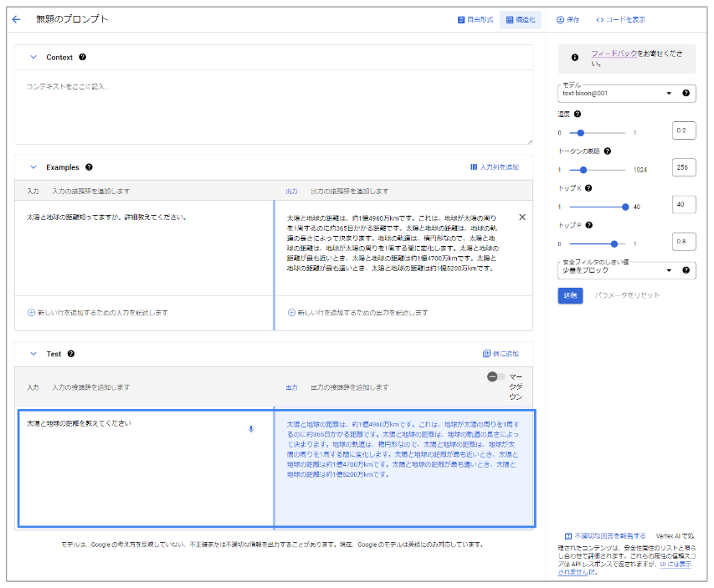Image resolution: width=714 pixels, height=588 pixels.
Task: Collapse the Examples section chevron
Action: [33, 167]
